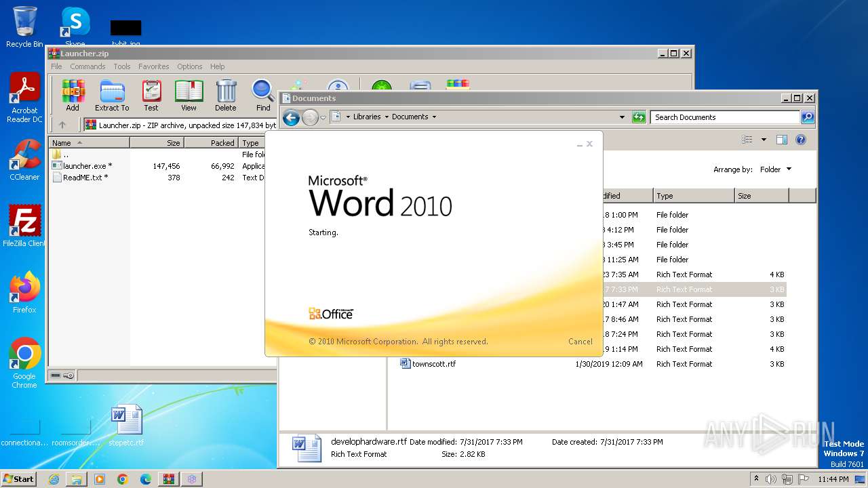The width and height of the screenshot is (868, 488).
Task: Expand the Libraries breadcrumb arrow
Action: (x=387, y=117)
